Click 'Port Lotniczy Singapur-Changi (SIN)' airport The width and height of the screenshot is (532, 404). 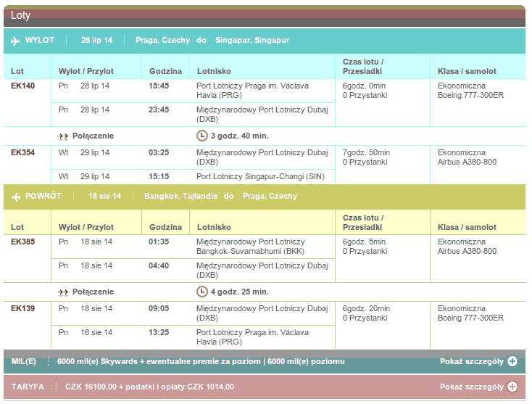pos(261,176)
